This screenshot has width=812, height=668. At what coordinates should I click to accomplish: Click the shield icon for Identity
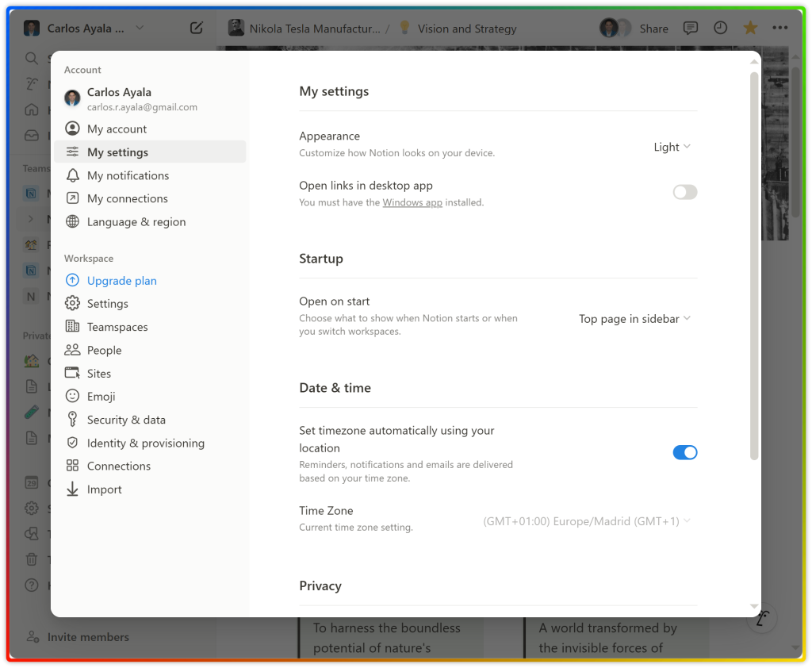72,443
